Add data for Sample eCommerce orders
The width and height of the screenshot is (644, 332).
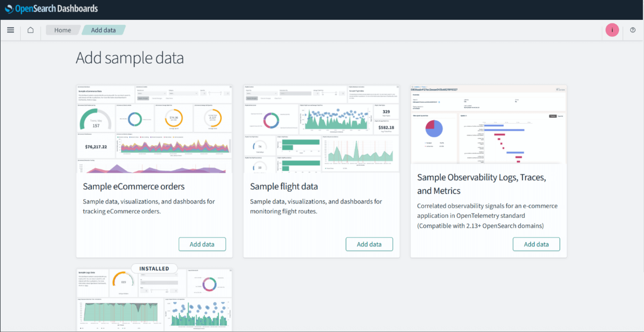point(202,244)
